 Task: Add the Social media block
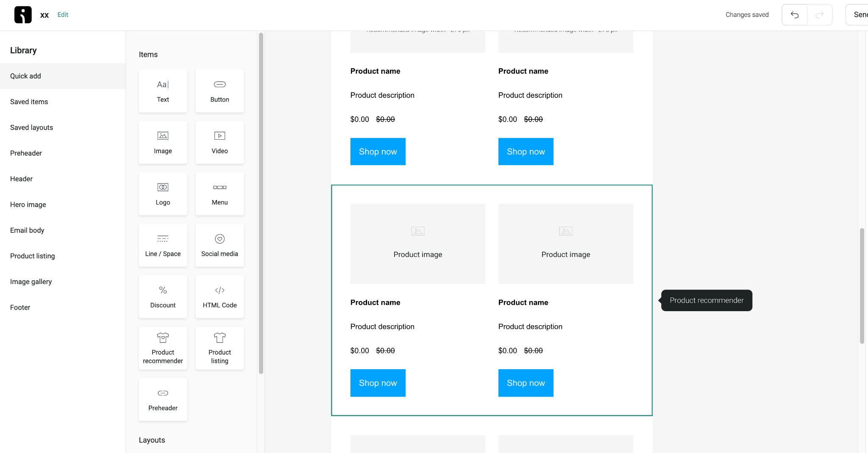(220, 245)
